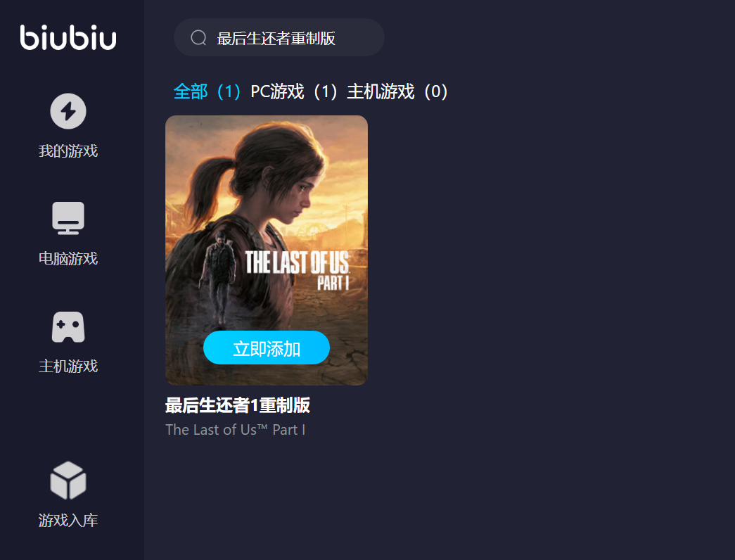The image size is (735, 560).
Task: Click Joel's walking figure on the cover
Action: point(219,278)
